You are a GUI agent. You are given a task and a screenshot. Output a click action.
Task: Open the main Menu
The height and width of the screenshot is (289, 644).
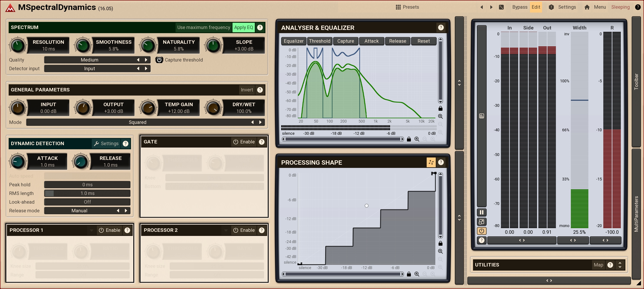click(595, 7)
